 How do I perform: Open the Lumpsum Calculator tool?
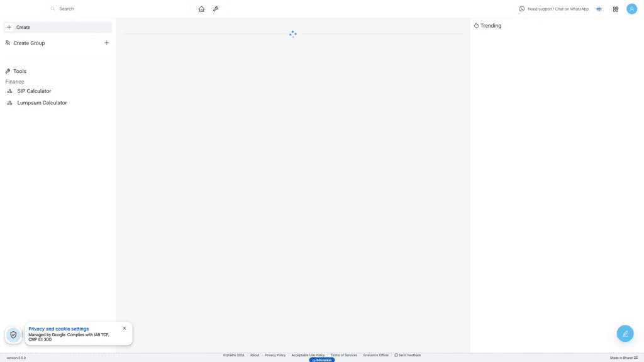(42, 103)
